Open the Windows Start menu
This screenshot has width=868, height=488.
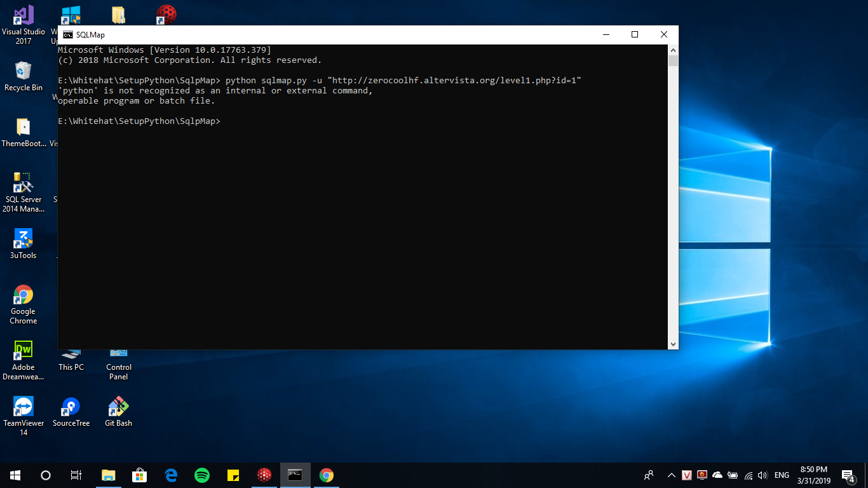pyautogui.click(x=15, y=475)
